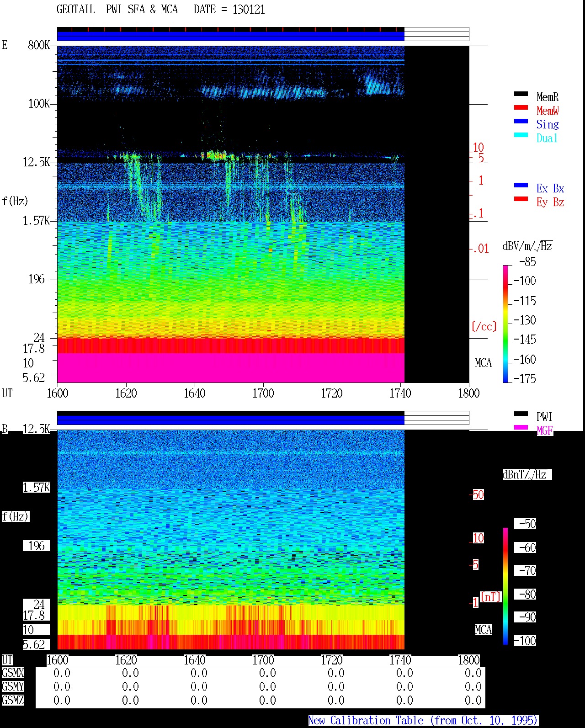The image size is (585, 728).
Task: Click the MemR legend label
Action: coord(548,97)
